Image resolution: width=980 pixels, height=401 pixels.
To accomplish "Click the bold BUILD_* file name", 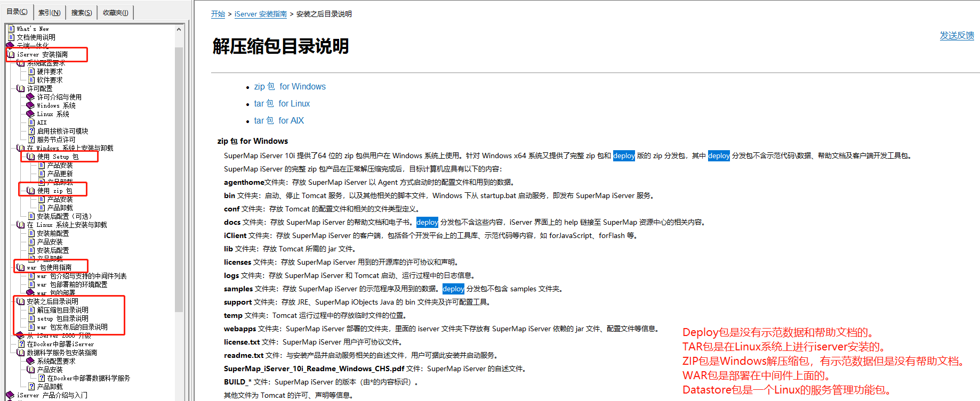I will click(x=238, y=382).
